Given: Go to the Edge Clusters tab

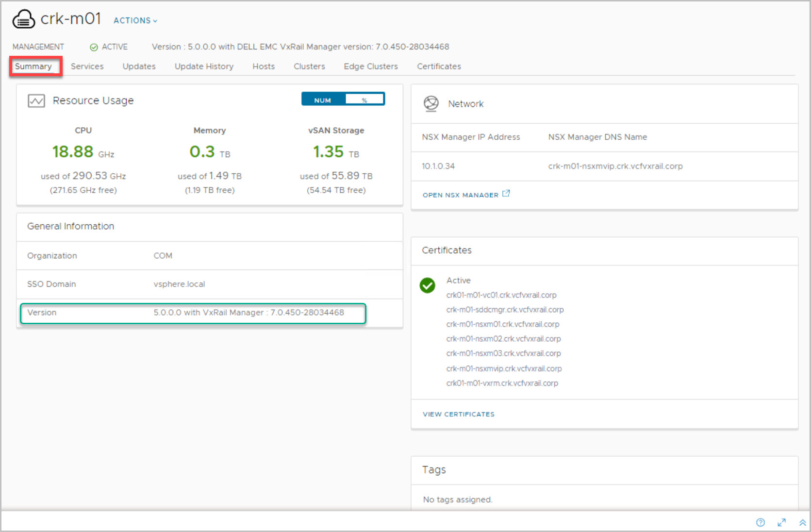Looking at the screenshot, I should click(x=371, y=66).
